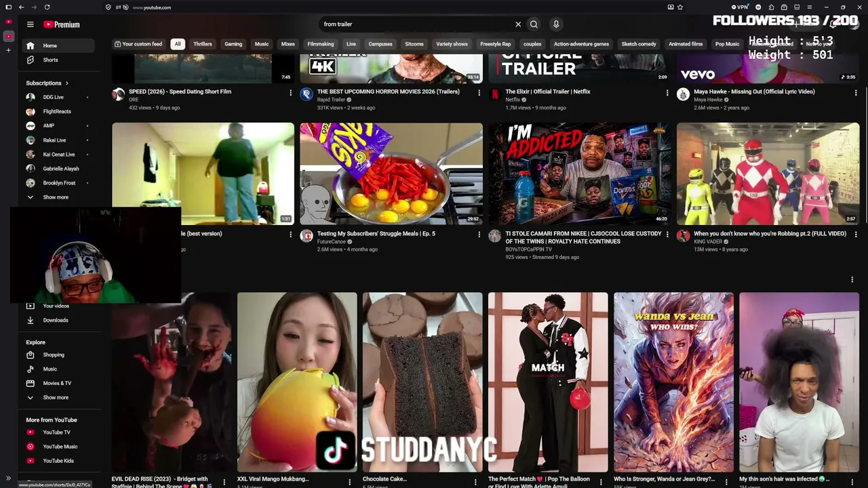This screenshot has width=868, height=488.
Task: Reload the page with the refresh icon
Action: (47, 7)
